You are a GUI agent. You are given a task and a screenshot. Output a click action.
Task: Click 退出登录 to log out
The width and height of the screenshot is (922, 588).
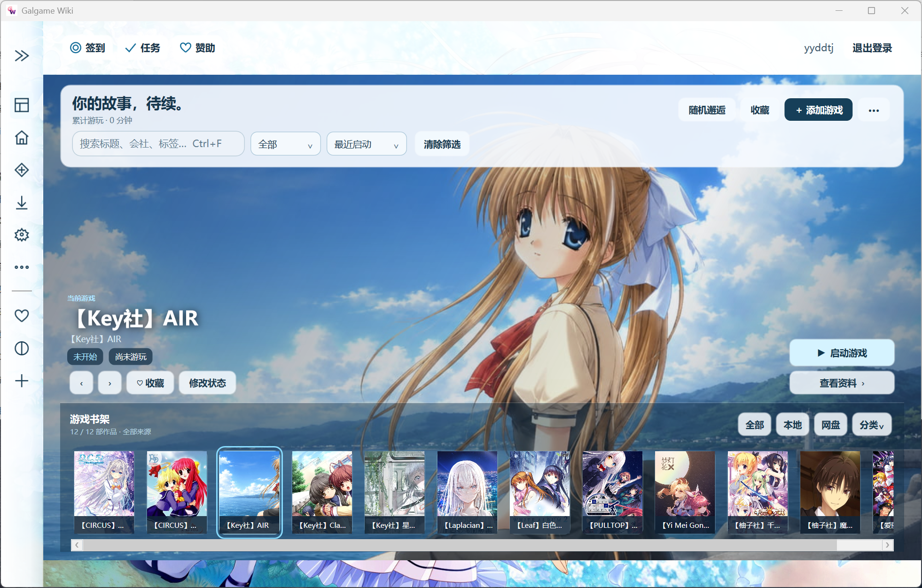872,47
